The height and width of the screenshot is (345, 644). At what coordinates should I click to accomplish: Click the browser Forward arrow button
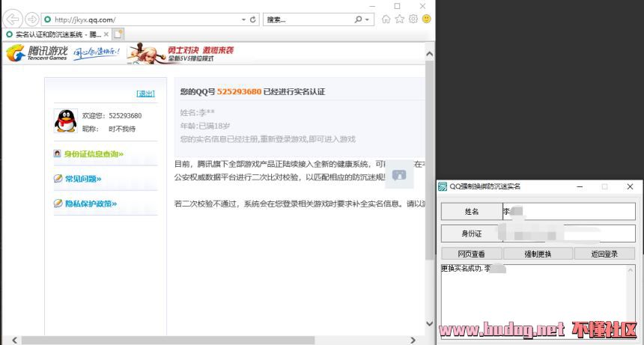click(x=31, y=19)
